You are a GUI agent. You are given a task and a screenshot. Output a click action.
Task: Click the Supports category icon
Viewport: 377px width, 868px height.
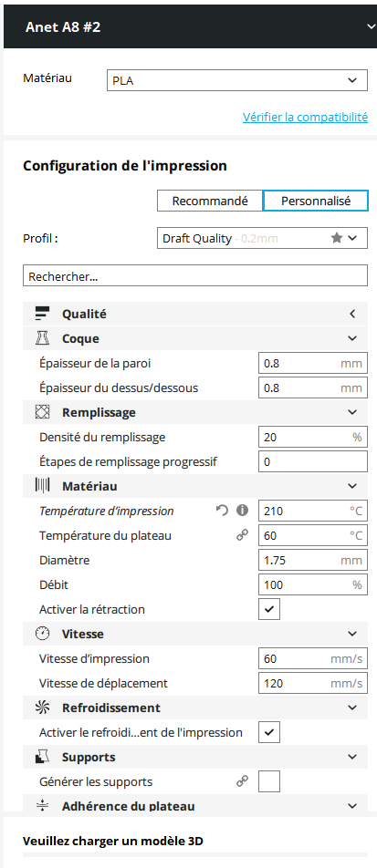(x=42, y=757)
